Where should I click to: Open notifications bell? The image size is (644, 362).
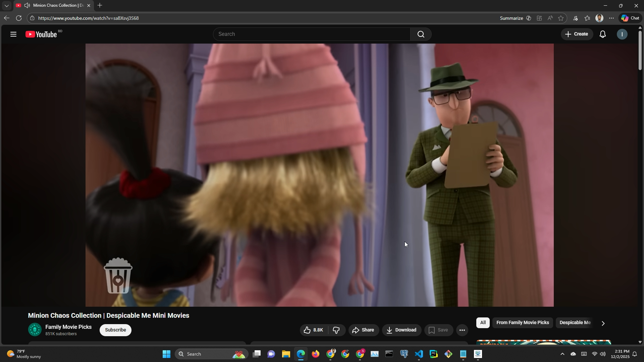coord(603,34)
